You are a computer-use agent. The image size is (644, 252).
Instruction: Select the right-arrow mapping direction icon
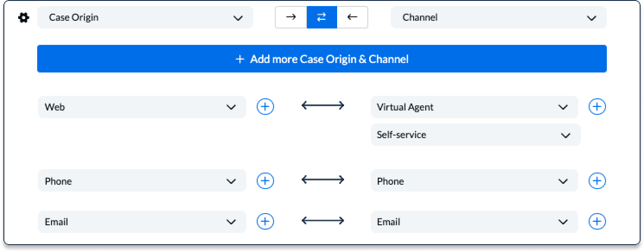tap(291, 17)
